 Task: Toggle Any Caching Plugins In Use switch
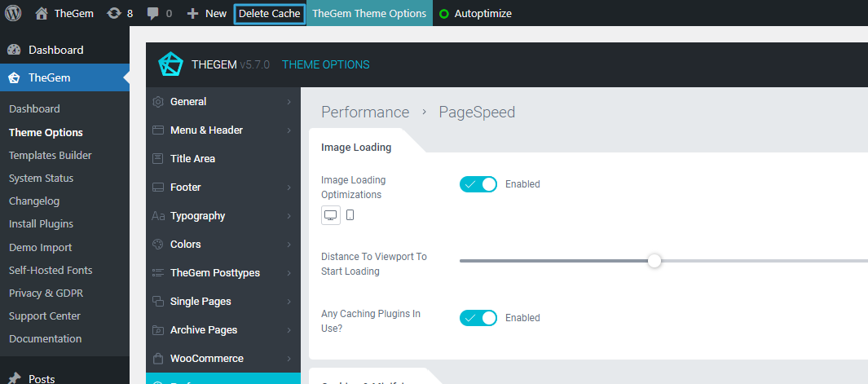pyautogui.click(x=478, y=318)
